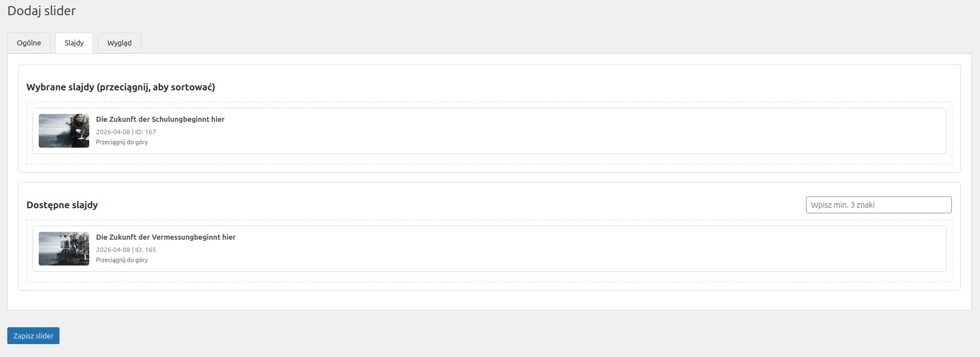Viewport: 980px width, 357px height.
Task: Click the 'ID: 167' date line
Action: coord(126,132)
